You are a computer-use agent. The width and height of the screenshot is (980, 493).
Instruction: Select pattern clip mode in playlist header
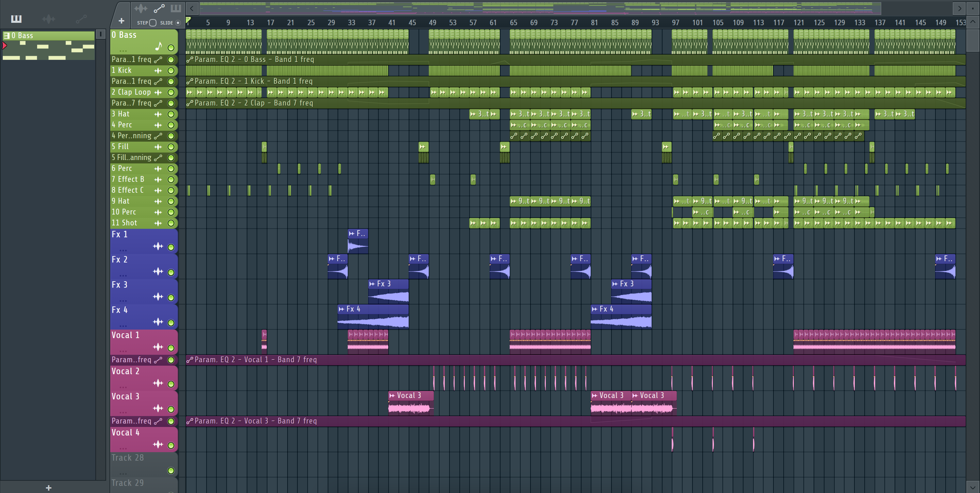176,8
